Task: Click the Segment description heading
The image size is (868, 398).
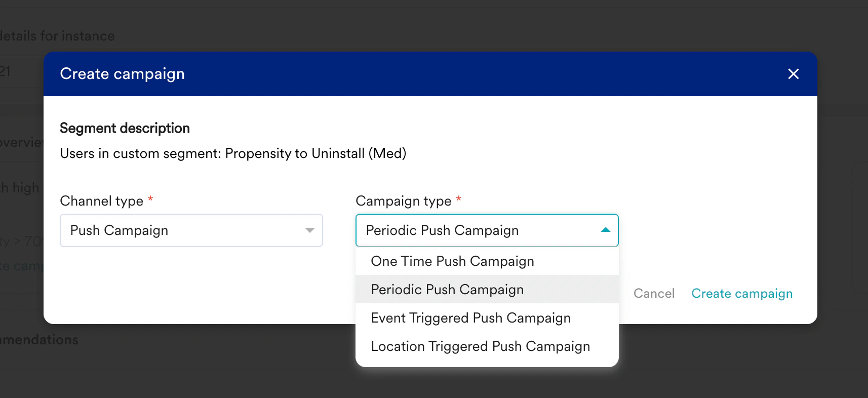Action: pyautogui.click(x=125, y=128)
